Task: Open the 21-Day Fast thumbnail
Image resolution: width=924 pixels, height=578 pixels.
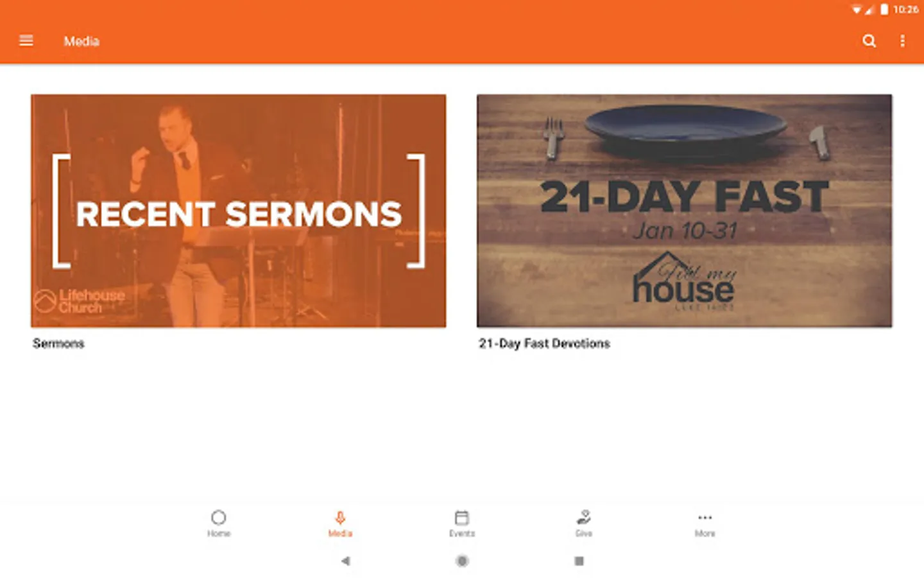Action: point(684,211)
